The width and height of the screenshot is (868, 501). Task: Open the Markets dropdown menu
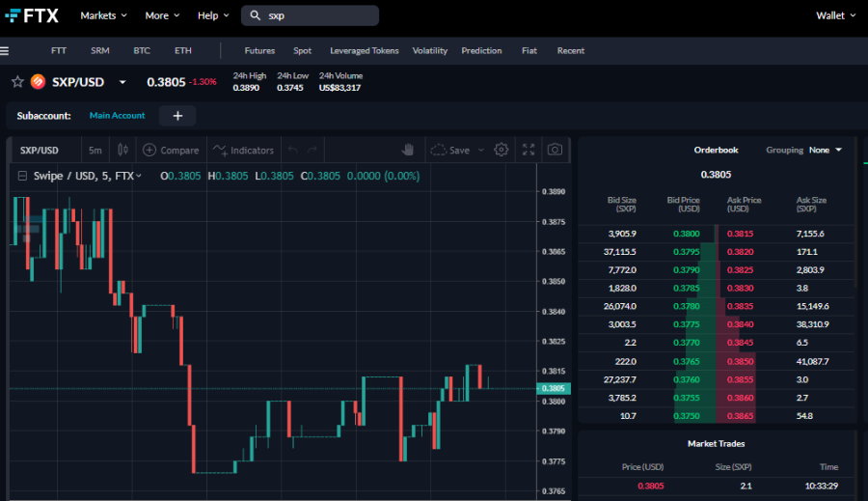pos(103,15)
